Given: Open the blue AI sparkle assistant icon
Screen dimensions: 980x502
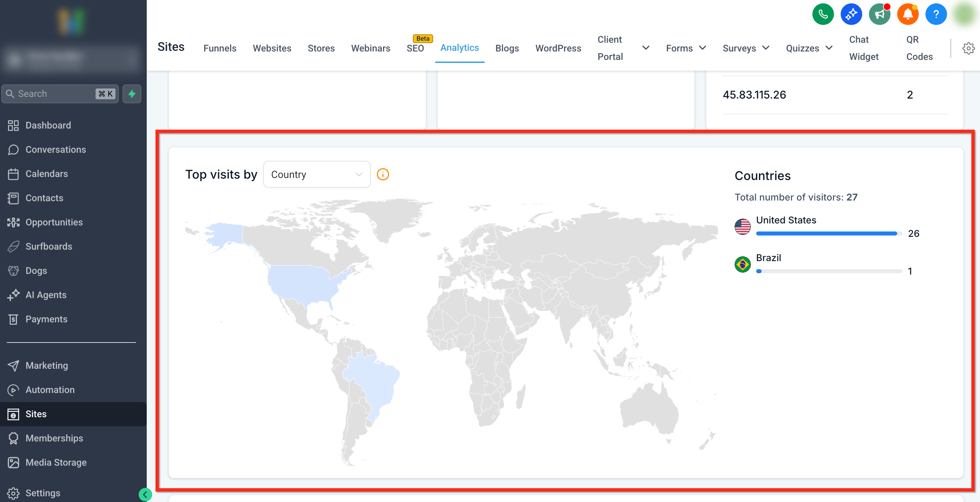Looking at the screenshot, I should [x=851, y=14].
